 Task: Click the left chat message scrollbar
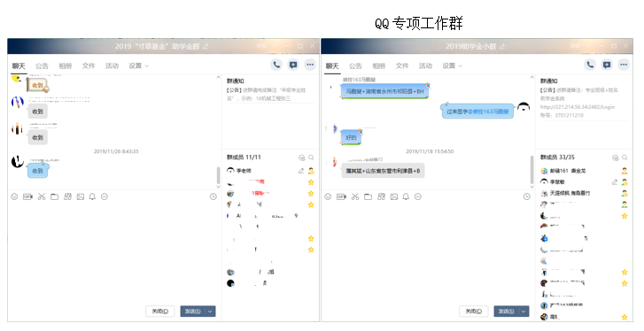click(x=218, y=175)
